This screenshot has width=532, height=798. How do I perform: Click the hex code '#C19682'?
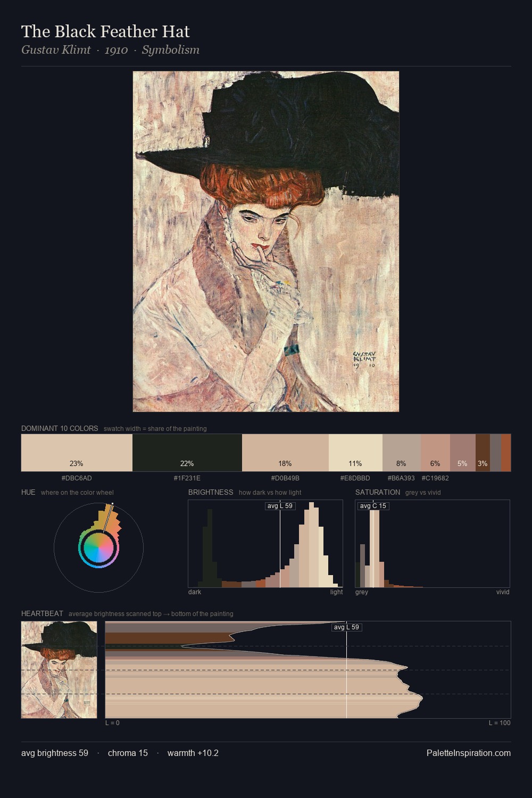pos(435,478)
